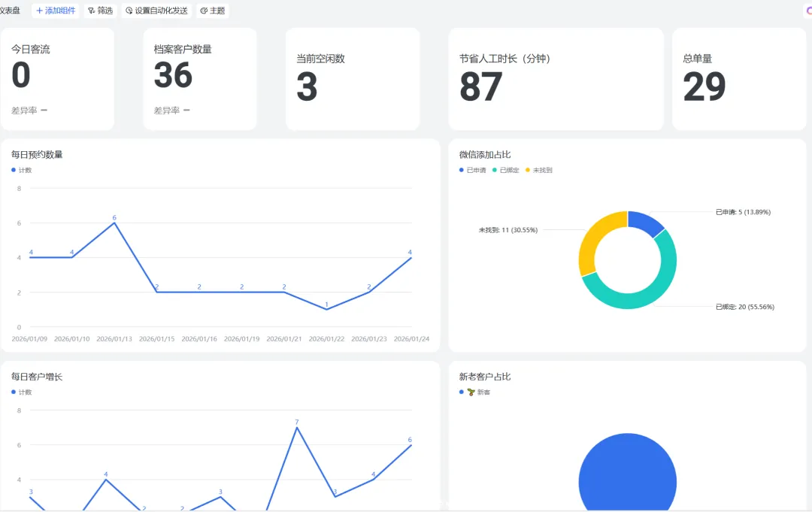The width and height of the screenshot is (812, 512).
Task: Click the label 已申请: 5 (13.89%)
Action: [x=743, y=212]
